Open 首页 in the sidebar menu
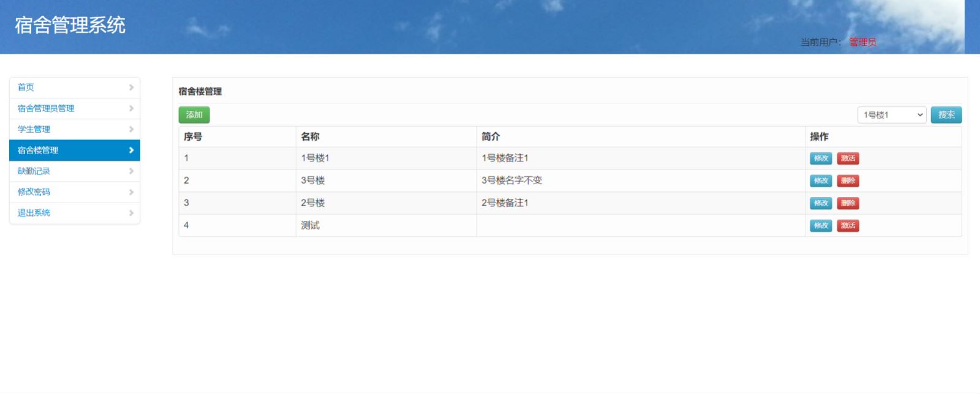 coord(75,87)
